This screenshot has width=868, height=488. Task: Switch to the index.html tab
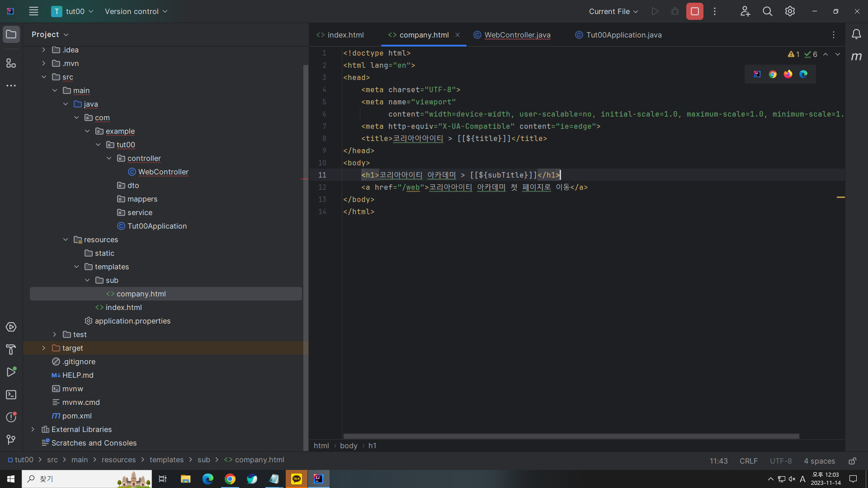pyautogui.click(x=345, y=35)
